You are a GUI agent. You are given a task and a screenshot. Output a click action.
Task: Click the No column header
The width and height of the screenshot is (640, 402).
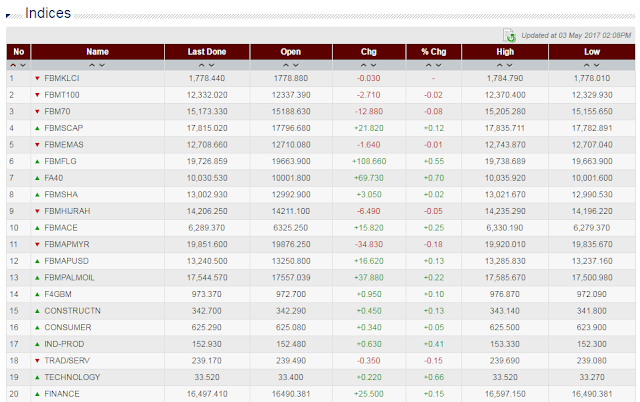pos(18,52)
